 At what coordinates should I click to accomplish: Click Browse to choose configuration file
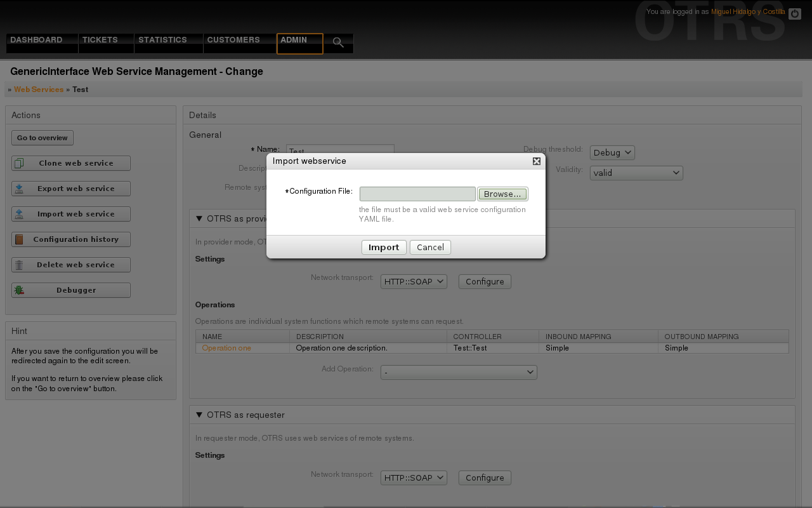click(502, 194)
